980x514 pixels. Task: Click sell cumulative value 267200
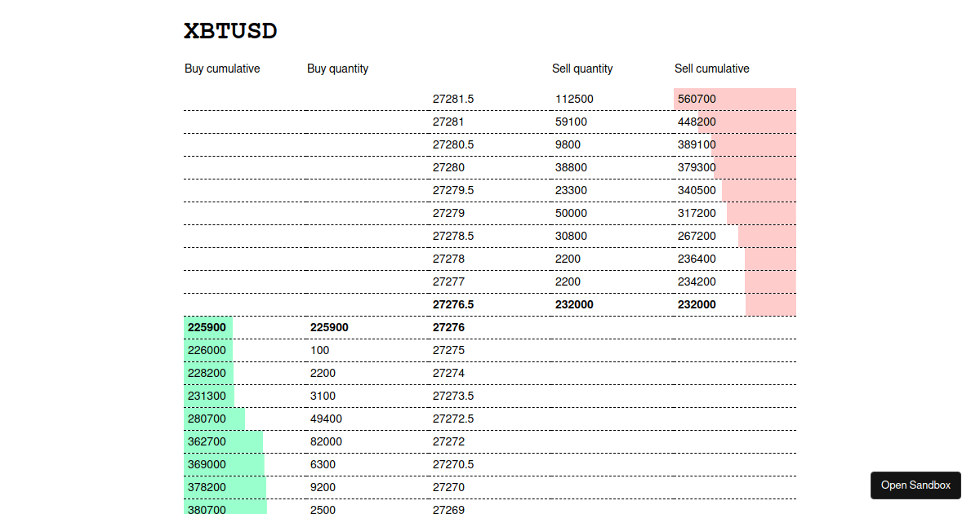pyautogui.click(x=697, y=236)
